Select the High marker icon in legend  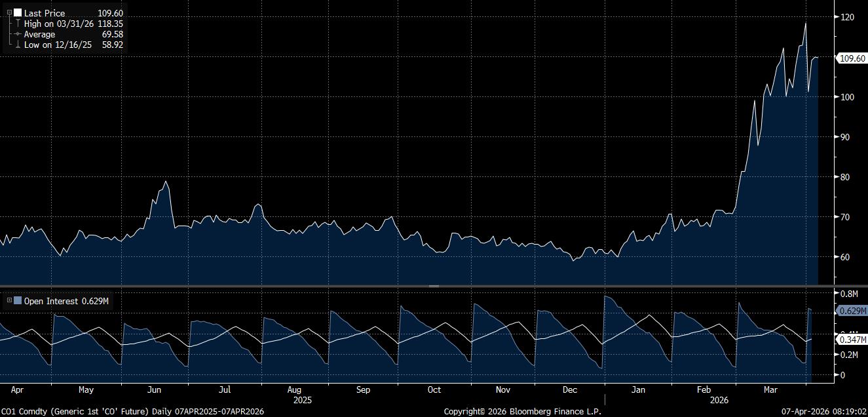18,24
